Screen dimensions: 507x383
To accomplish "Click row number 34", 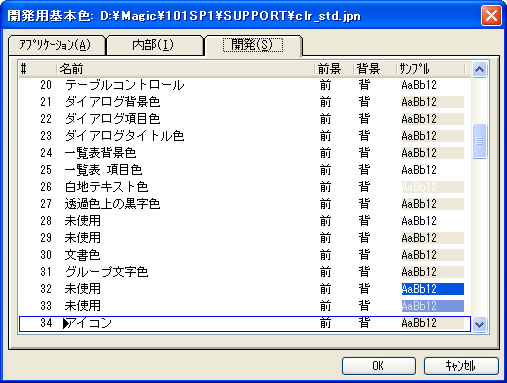I will [46, 323].
